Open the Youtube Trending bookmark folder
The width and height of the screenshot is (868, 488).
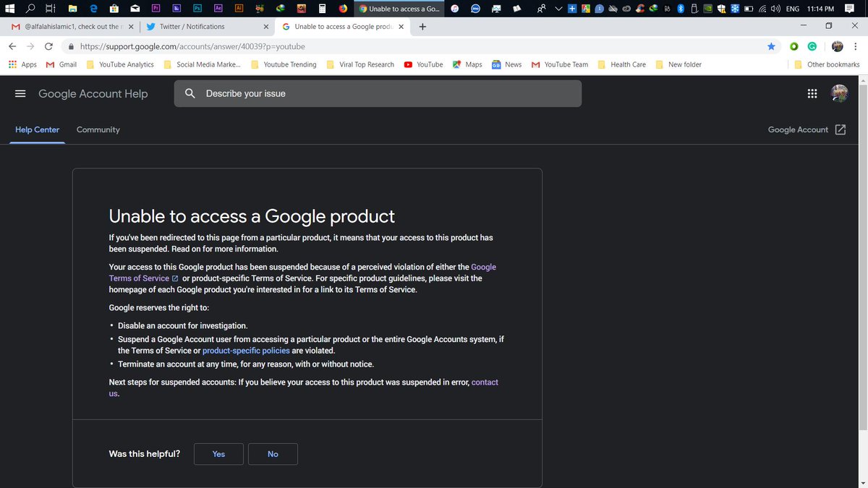click(x=284, y=64)
